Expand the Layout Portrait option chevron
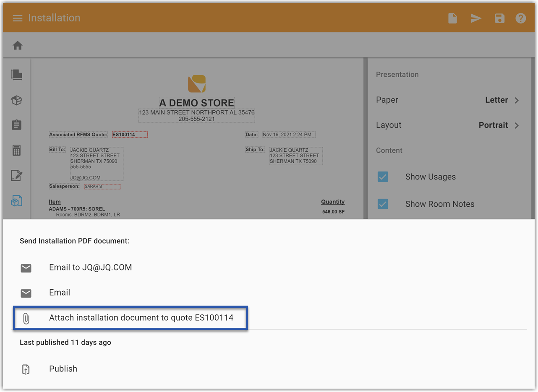538x392 pixels. click(517, 125)
